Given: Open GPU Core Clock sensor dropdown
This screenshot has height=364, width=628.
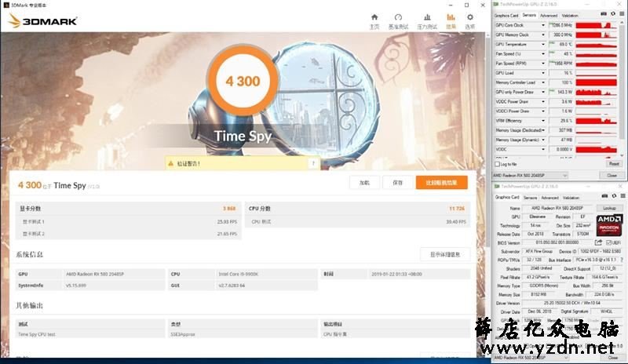Looking at the screenshot, I should click(543, 25).
